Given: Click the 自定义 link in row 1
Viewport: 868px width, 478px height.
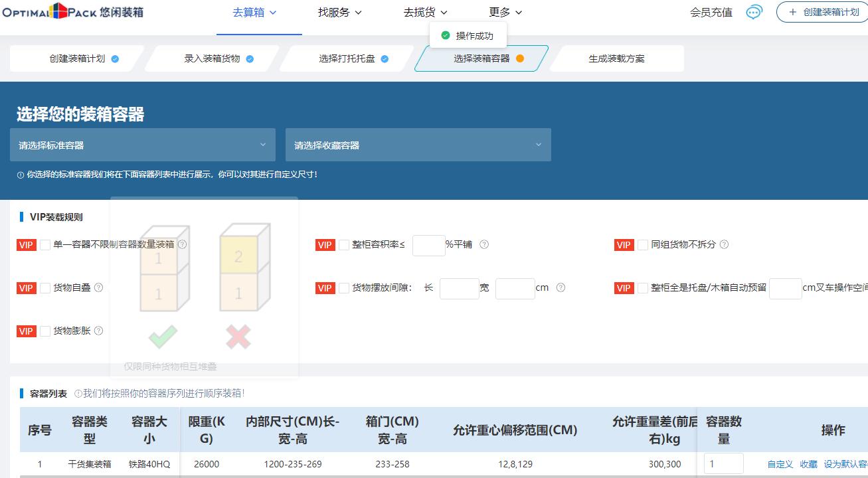Looking at the screenshot, I should [x=780, y=464].
